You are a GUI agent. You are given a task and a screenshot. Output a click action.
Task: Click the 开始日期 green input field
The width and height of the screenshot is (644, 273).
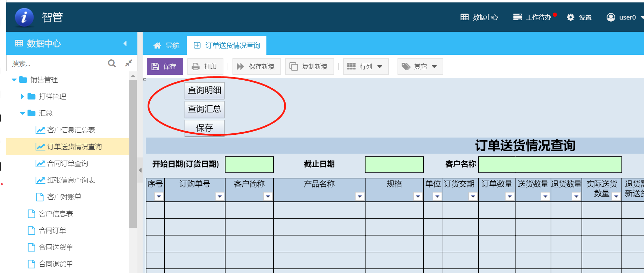[249, 164]
